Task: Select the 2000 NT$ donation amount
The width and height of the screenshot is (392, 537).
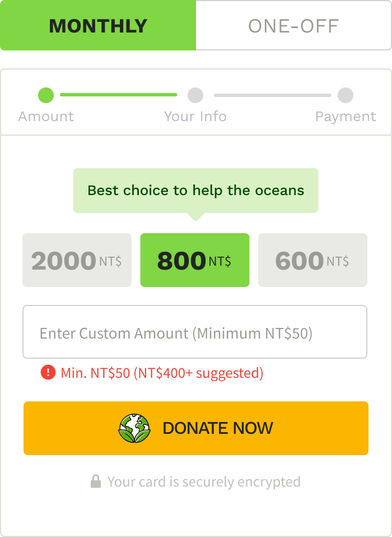Action: pos(77,260)
